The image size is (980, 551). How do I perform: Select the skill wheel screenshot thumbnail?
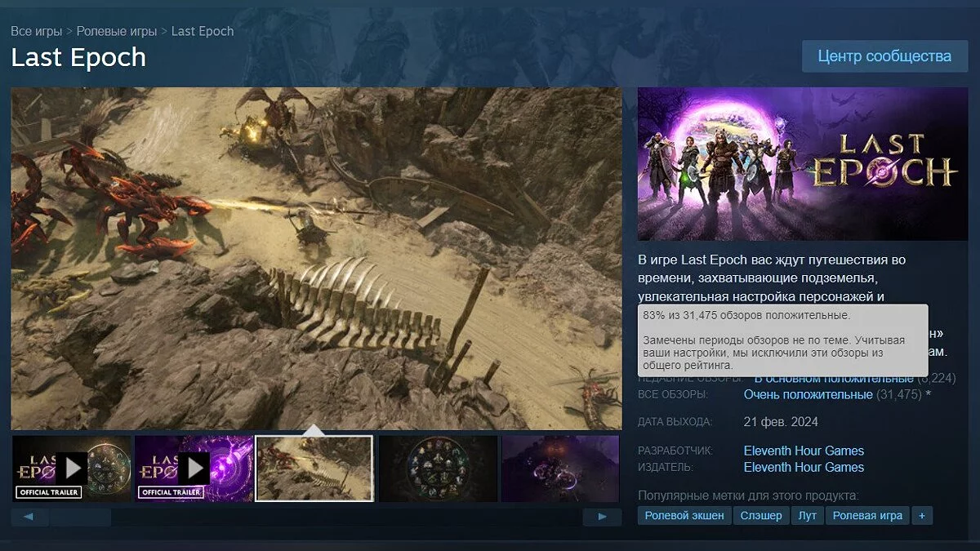click(x=438, y=468)
